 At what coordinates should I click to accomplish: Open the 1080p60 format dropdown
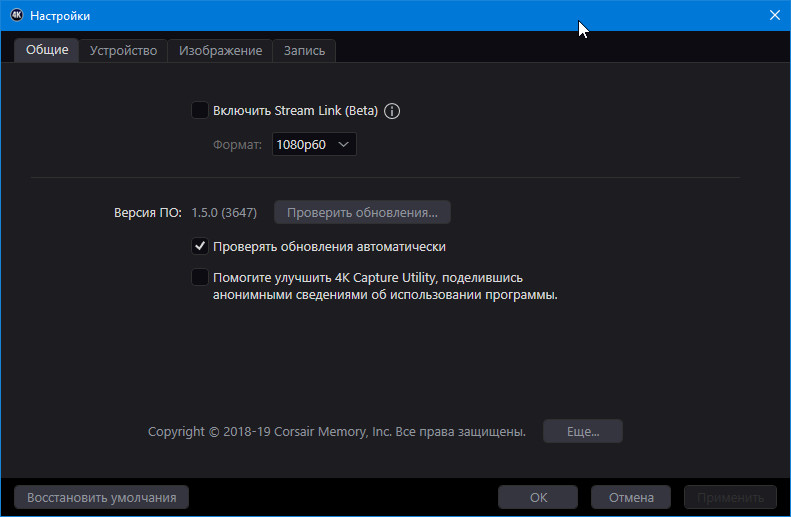click(x=314, y=144)
